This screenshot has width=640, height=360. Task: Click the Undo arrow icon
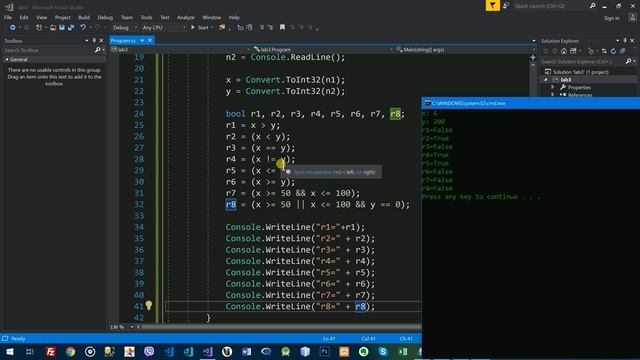click(83, 27)
